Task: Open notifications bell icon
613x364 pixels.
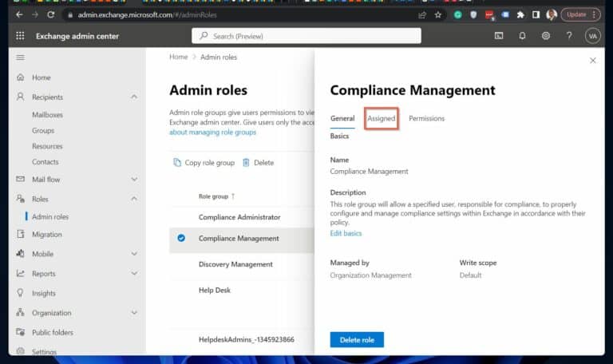Action: click(522, 36)
